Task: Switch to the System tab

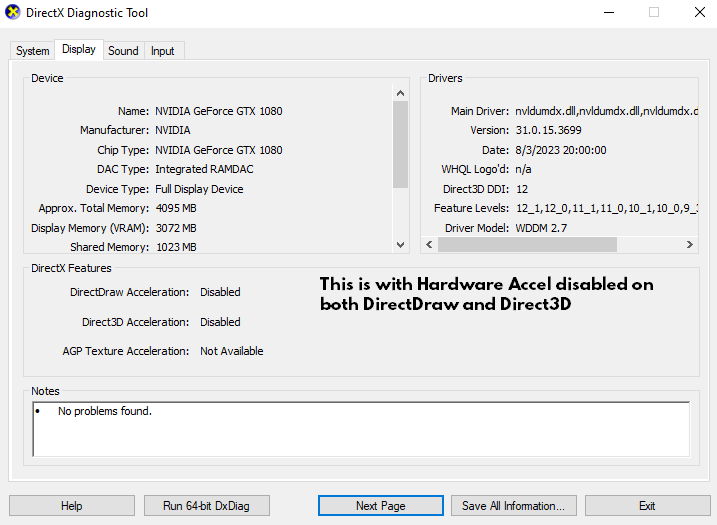Action: [x=32, y=51]
